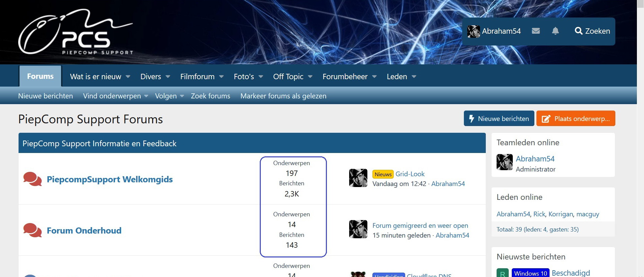
Task: Expand the Filmforum dropdown arrow
Action: click(x=222, y=77)
